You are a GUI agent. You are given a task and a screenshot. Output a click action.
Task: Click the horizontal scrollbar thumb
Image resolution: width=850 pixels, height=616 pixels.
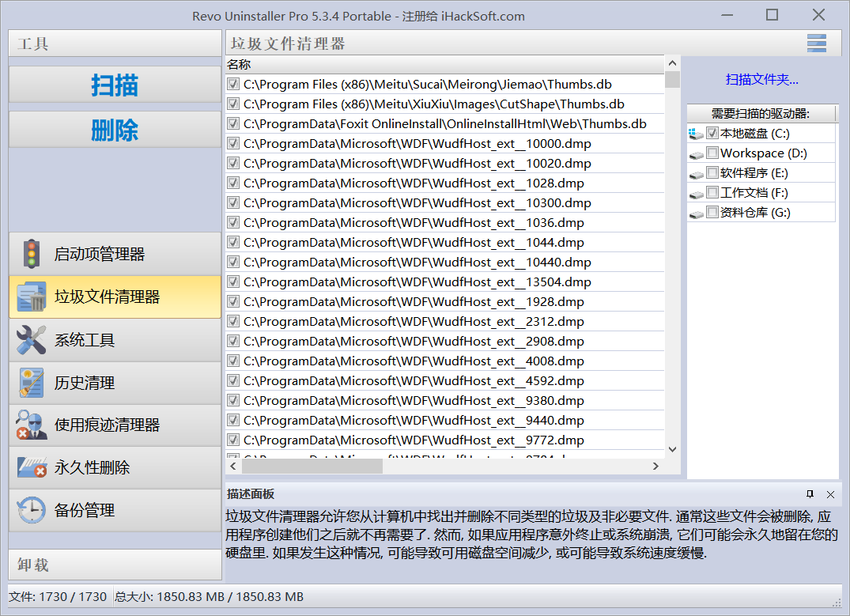[312, 466]
